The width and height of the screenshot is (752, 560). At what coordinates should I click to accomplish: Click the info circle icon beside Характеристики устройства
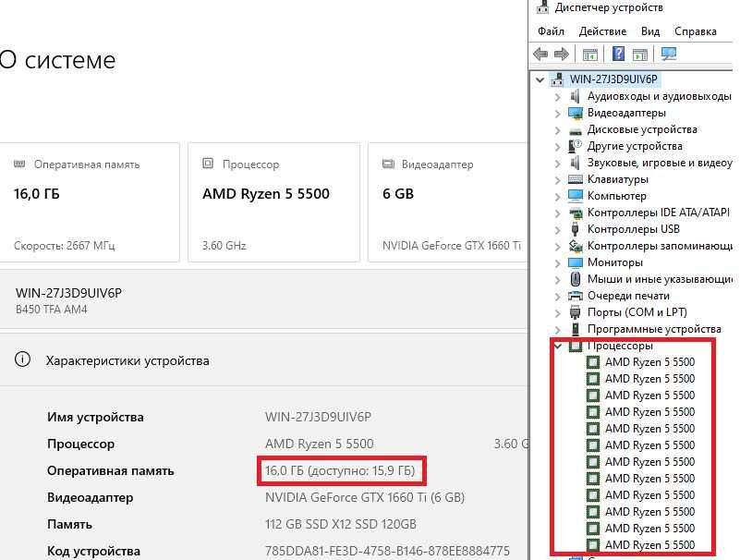(22, 359)
